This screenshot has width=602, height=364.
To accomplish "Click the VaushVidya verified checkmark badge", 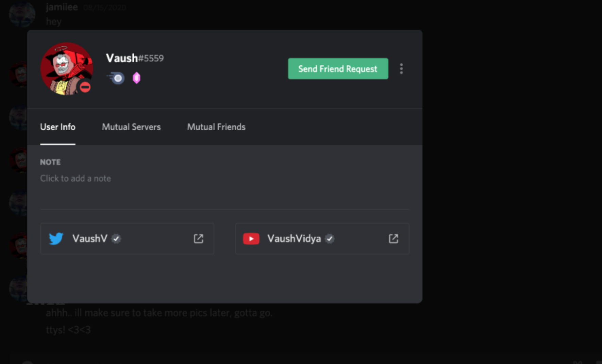I will 330,239.
